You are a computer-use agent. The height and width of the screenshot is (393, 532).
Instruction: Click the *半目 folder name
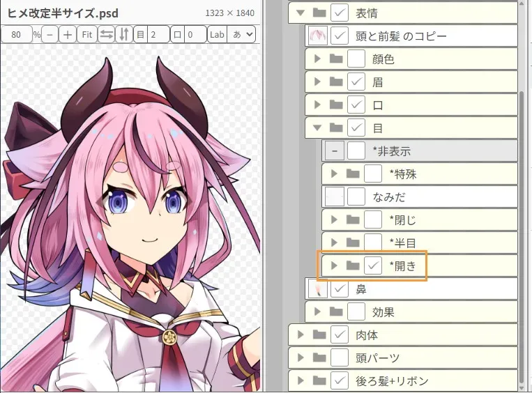[x=403, y=243]
